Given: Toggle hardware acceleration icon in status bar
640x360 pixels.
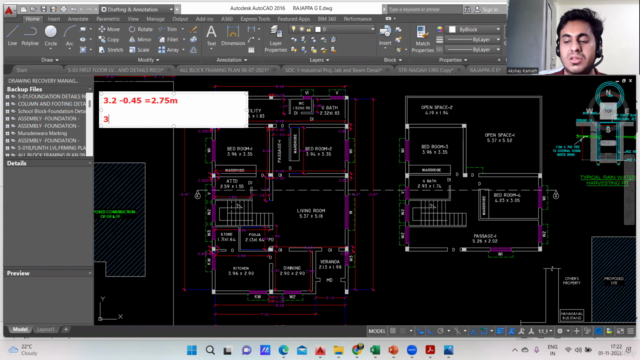Looking at the screenshot, I should [x=599, y=331].
